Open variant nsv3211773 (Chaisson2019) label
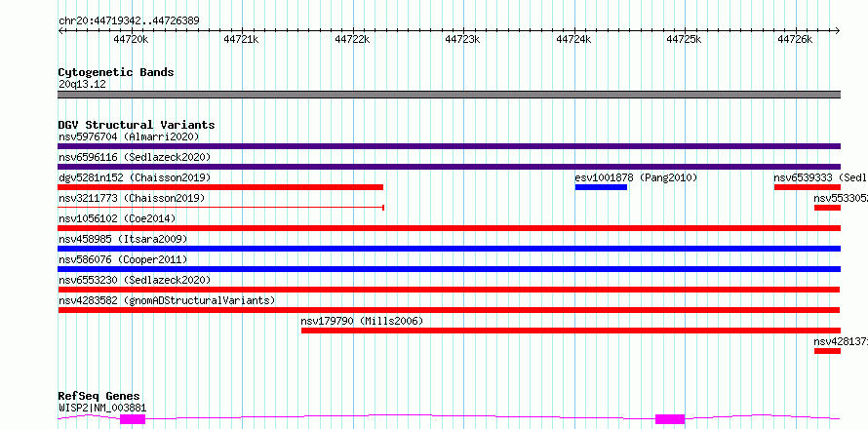The height and width of the screenshot is (429, 868). click(x=132, y=198)
